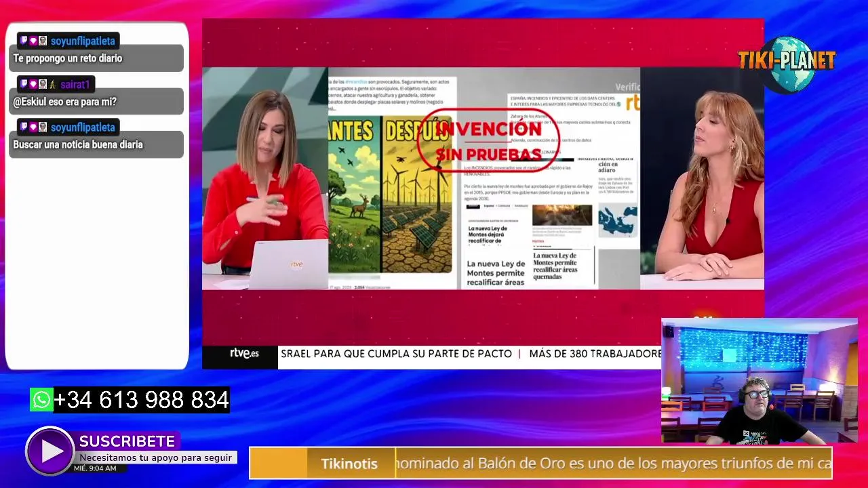Click ticker text 'MÁS DE 380 TRABAJADORE'
868x488 pixels.
pyautogui.click(x=595, y=354)
